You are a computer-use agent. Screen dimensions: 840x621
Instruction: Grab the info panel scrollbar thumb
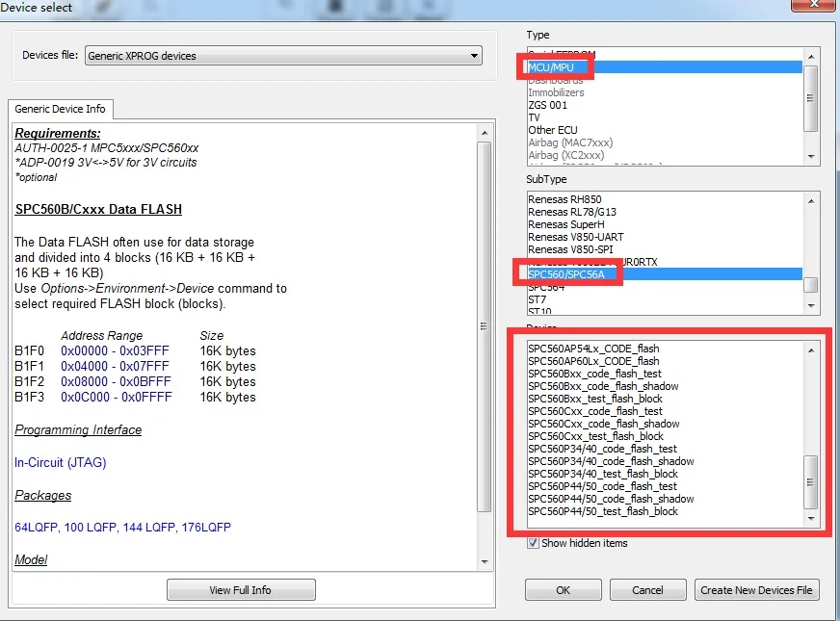click(x=485, y=326)
